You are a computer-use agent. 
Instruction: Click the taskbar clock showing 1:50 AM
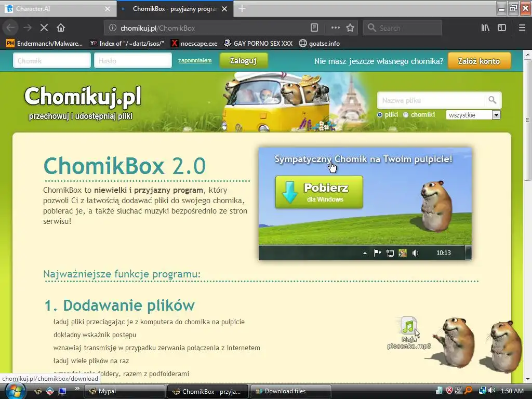512,391
